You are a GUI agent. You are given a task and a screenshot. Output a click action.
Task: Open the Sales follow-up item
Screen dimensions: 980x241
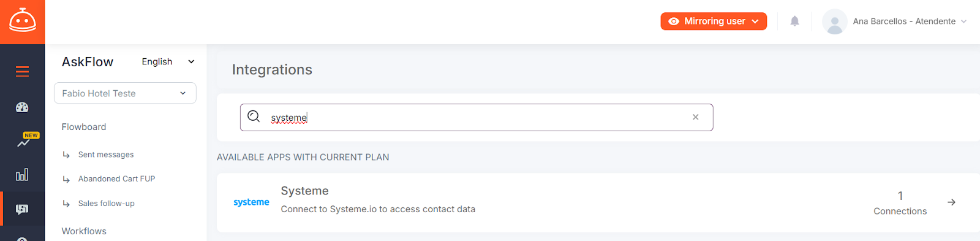[x=106, y=203]
